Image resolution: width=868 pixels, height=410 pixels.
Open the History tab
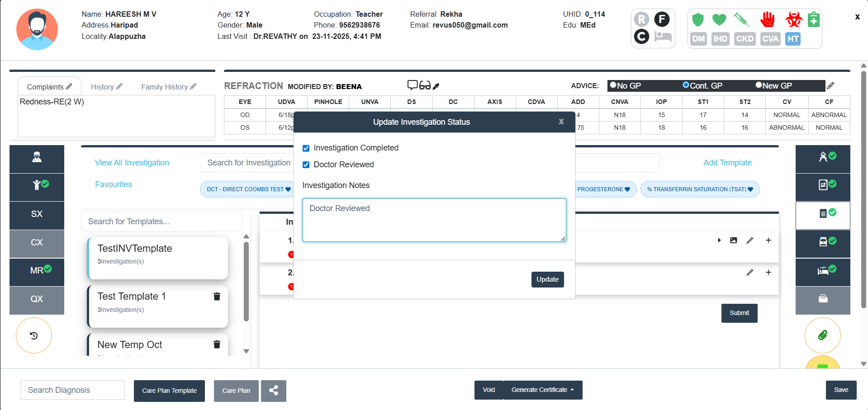(x=106, y=87)
